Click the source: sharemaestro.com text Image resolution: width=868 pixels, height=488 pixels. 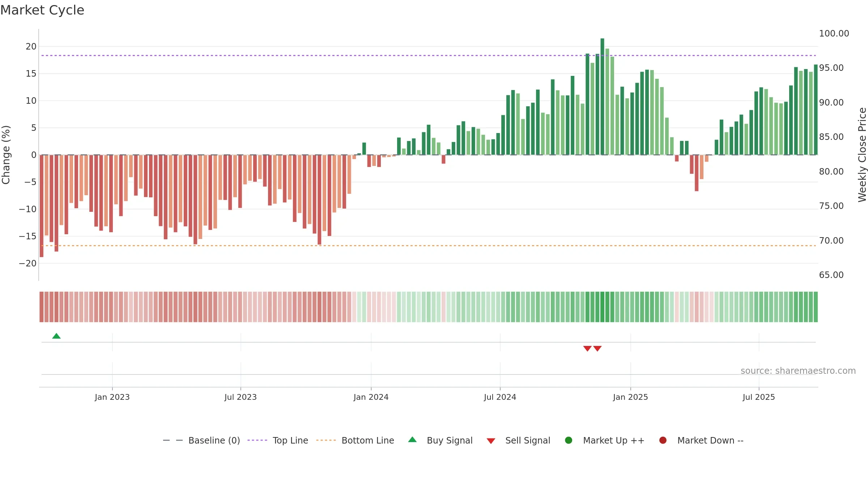pyautogui.click(x=798, y=371)
